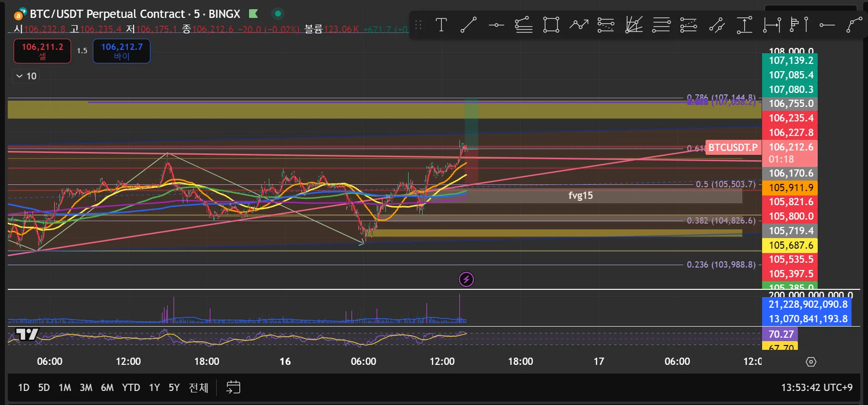
Task: Toggle the green flag on symbol
Action: 253,14
